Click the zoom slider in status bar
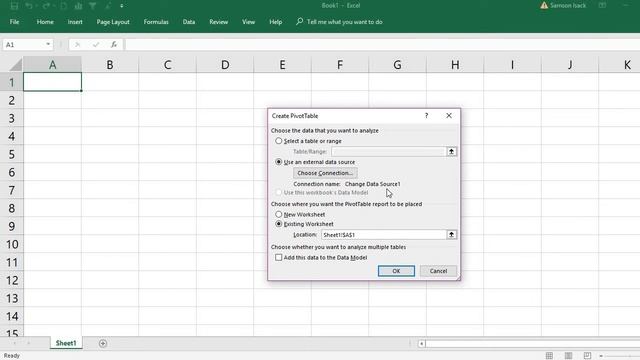640x360 pixels. coord(622,356)
